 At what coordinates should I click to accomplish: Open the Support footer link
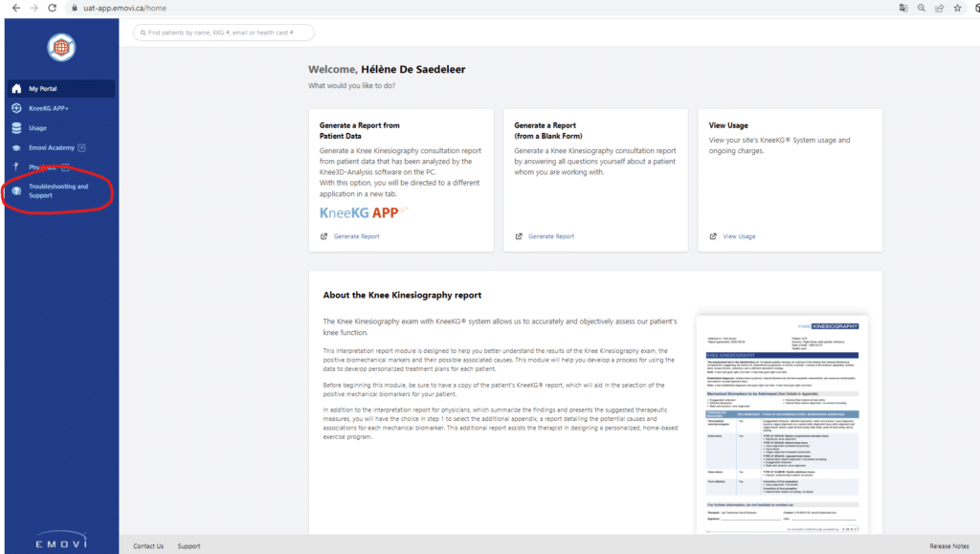189,546
